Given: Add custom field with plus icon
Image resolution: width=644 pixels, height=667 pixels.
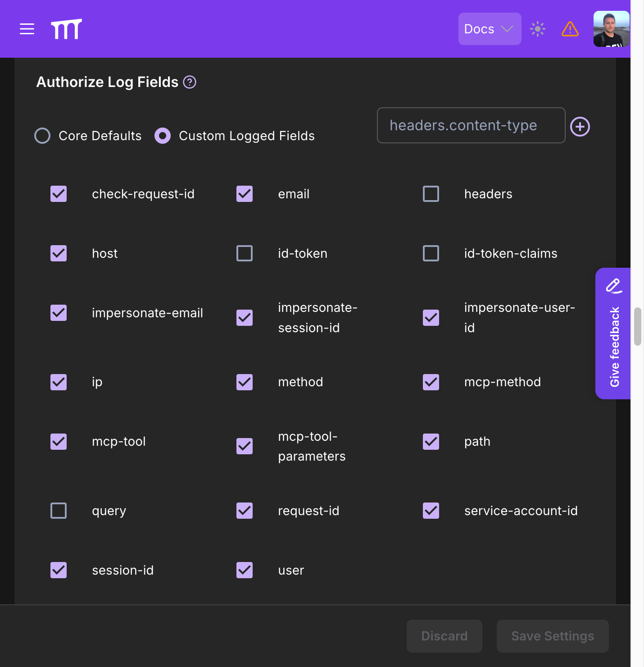Looking at the screenshot, I should point(580,126).
